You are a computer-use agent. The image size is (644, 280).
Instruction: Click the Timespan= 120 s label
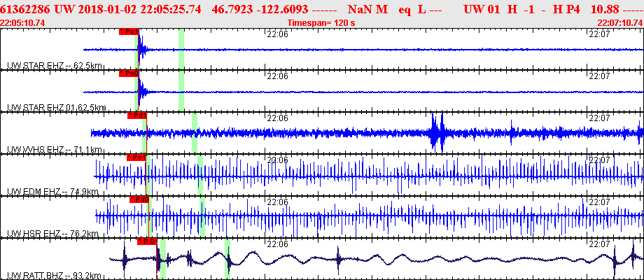pos(321,22)
